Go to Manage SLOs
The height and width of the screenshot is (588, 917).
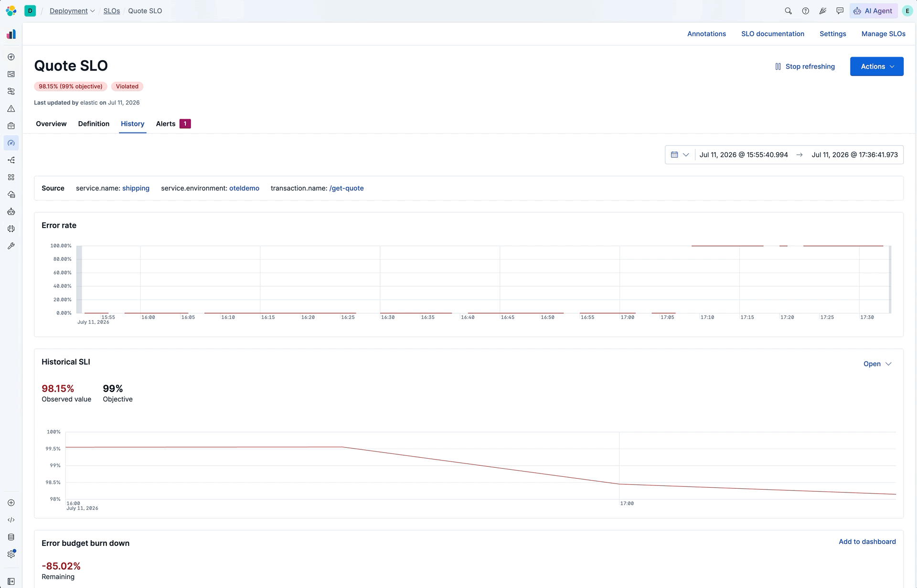coord(883,34)
